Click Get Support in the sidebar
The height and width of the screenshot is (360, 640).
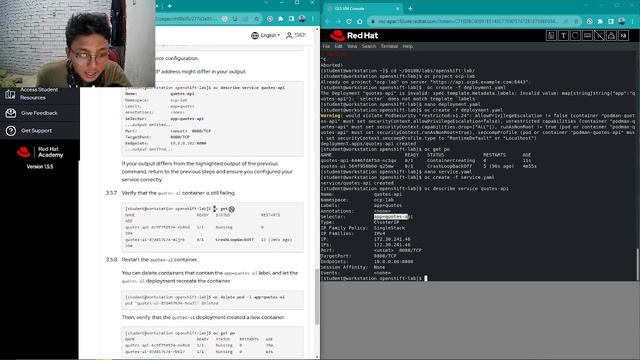(36, 131)
